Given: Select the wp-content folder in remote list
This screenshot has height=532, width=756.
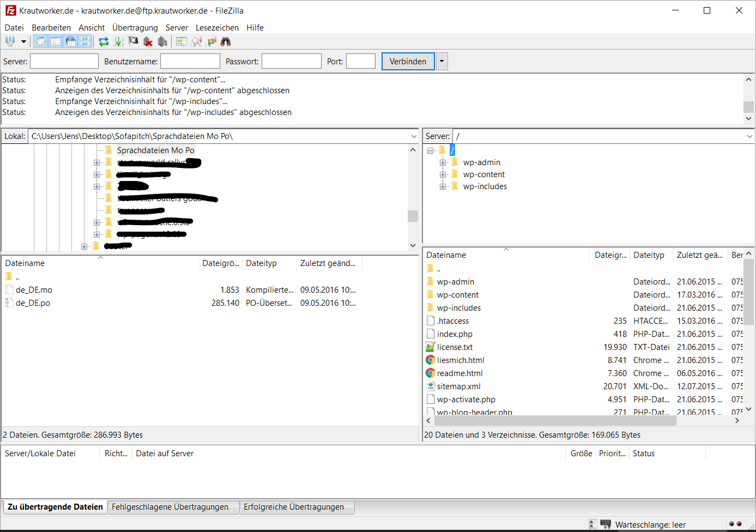Looking at the screenshot, I should (458, 295).
